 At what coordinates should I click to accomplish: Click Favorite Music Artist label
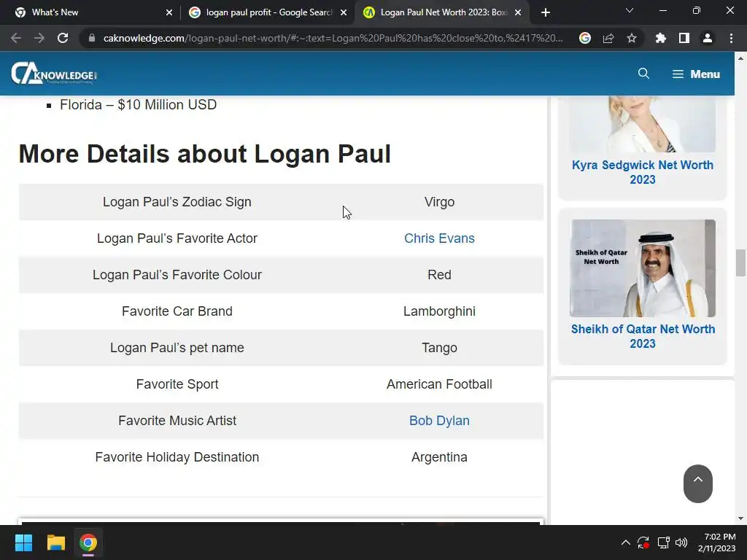177,421
